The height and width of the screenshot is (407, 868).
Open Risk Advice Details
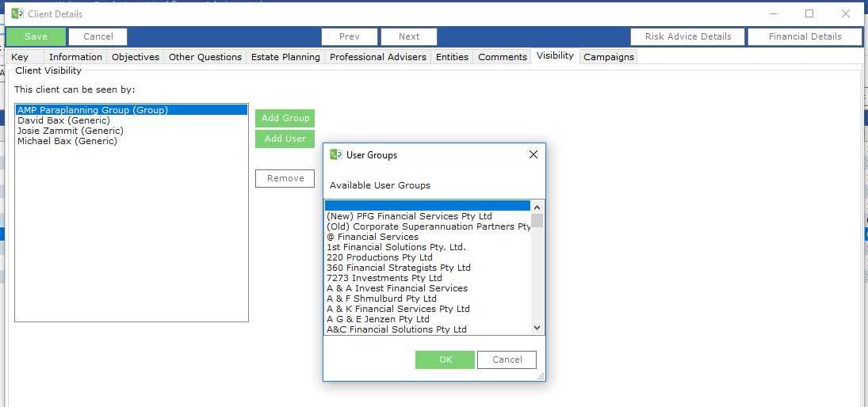tap(687, 36)
